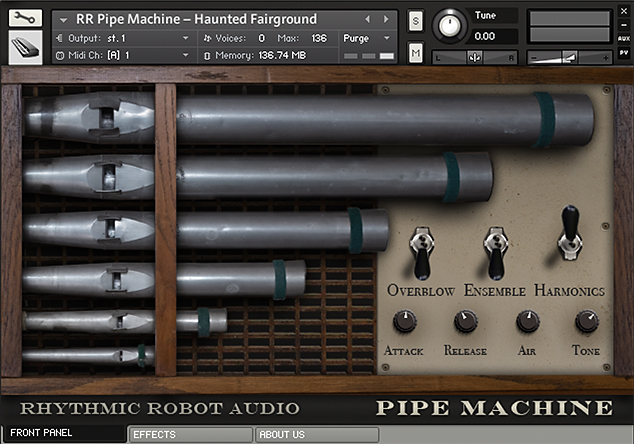Toggle the Solo S button
This screenshot has width=634, height=444.
pyautogui.click(x=416, y=21)
